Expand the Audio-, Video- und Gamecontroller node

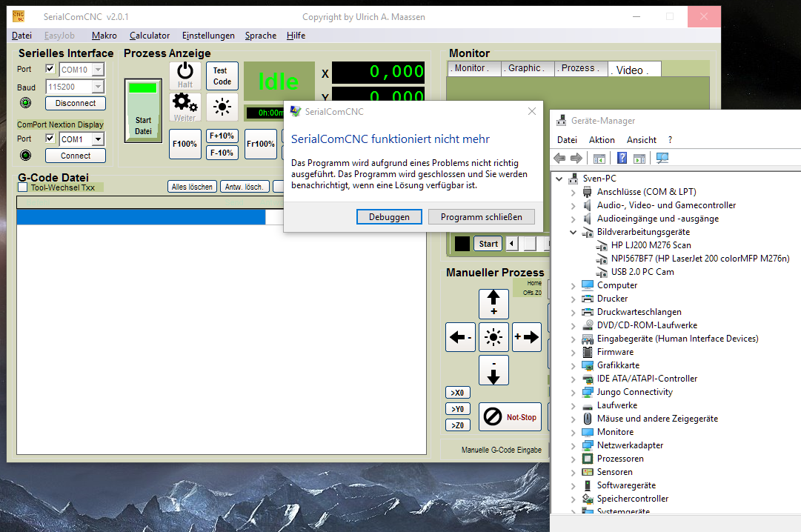574,205
